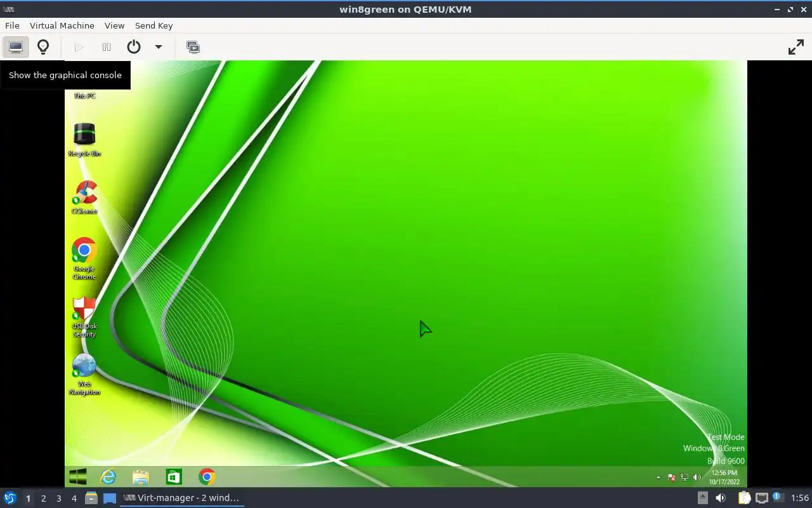Click the removable media eject icon on host panel

[702, 498]
